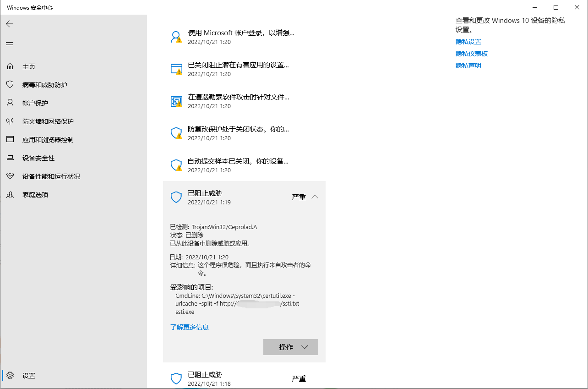Click the device security laptop icon
Viewport: 588px width, 389px height.
click(10, 158)
